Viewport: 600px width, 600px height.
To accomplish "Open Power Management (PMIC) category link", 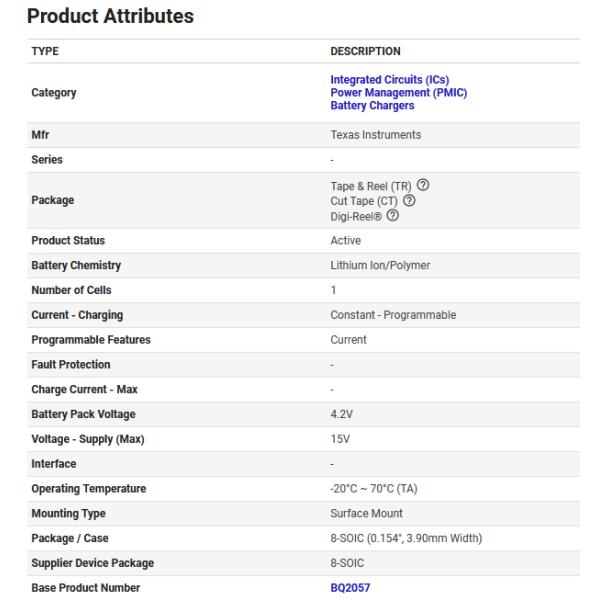I will (398, 93).
